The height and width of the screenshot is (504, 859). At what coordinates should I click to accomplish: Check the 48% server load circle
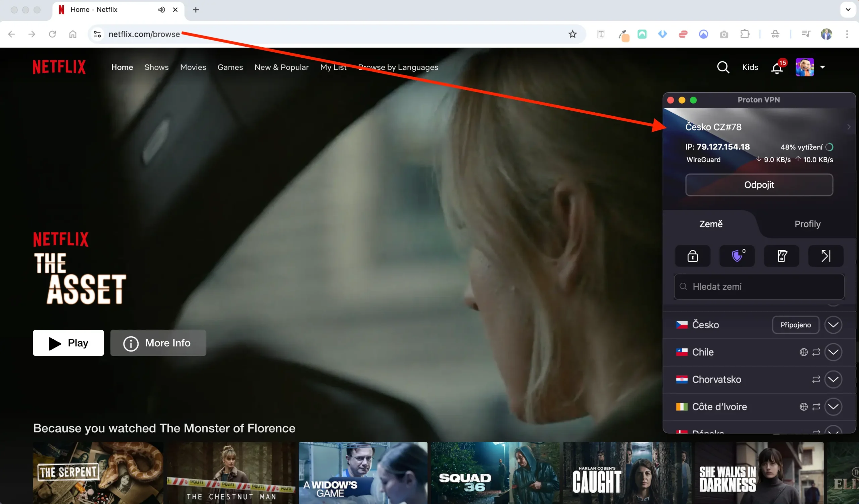point(830,147)
